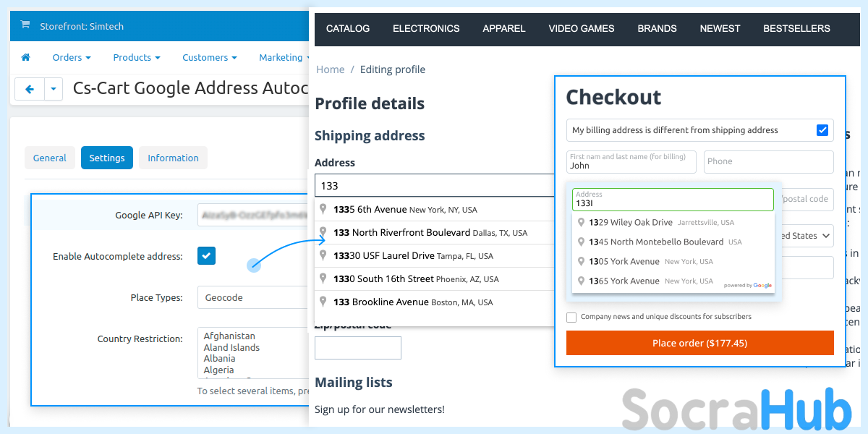Click the Google API Key field

click(x=253, y=215)
